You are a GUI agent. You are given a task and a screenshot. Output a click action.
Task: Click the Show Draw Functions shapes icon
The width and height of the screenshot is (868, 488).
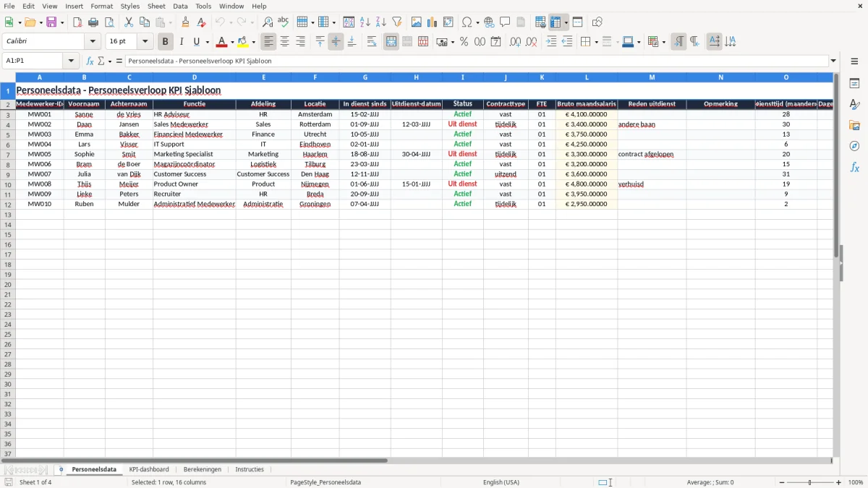[x=597, y=22]
